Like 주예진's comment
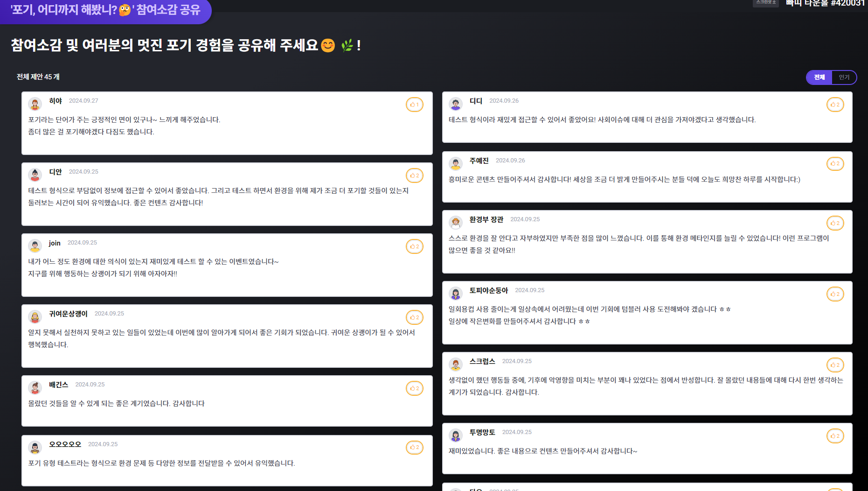The image size is (868, 491). 835,164
